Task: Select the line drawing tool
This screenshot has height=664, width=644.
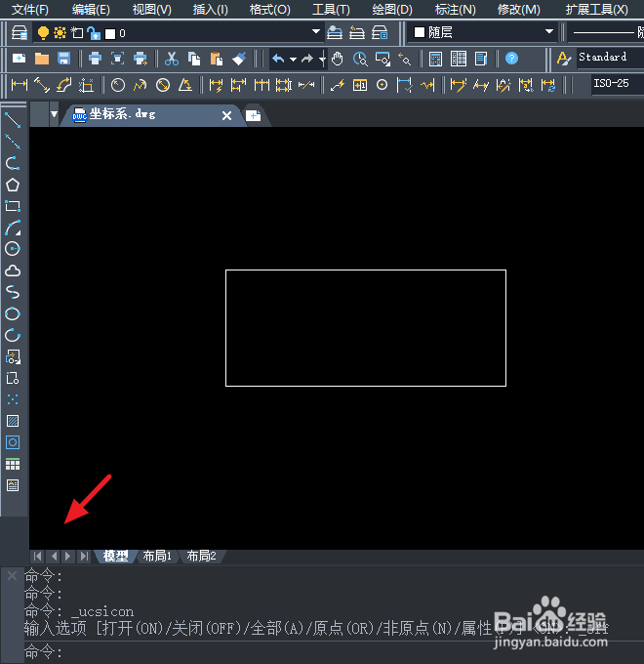Action: pyautogui.click(x=13, y=120)
